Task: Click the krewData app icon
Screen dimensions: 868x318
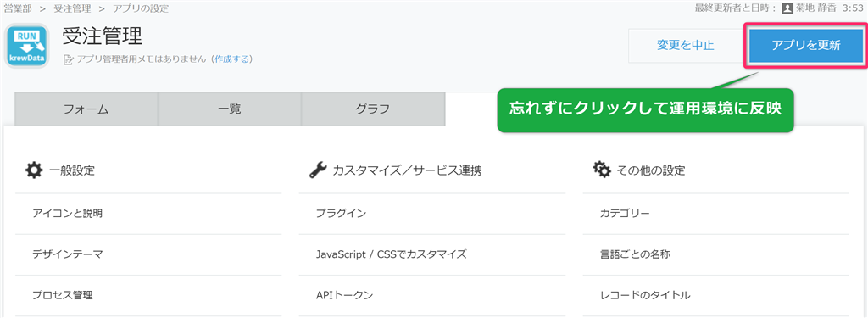Action: [25, 47]
